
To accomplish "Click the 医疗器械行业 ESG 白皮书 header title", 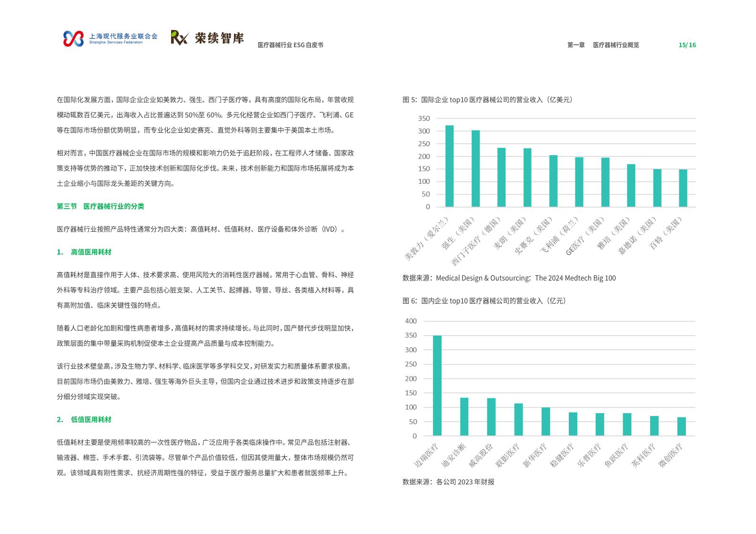I will click(x=290, y=45).
